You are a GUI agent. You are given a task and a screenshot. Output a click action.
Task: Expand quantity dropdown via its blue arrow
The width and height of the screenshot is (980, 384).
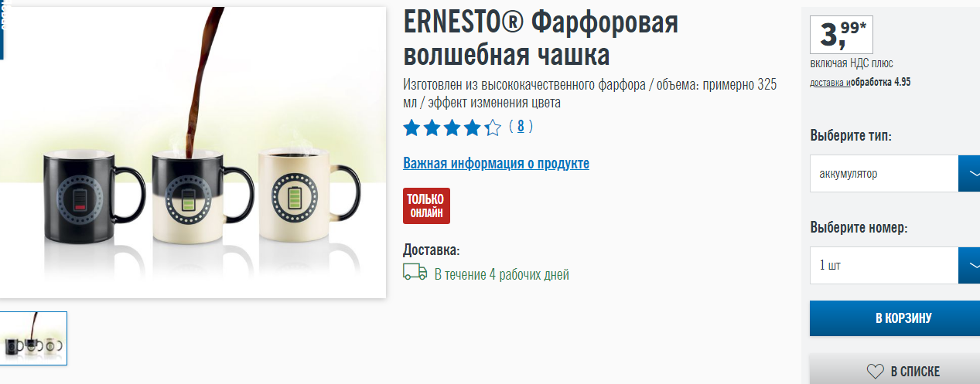pos(969,265)
